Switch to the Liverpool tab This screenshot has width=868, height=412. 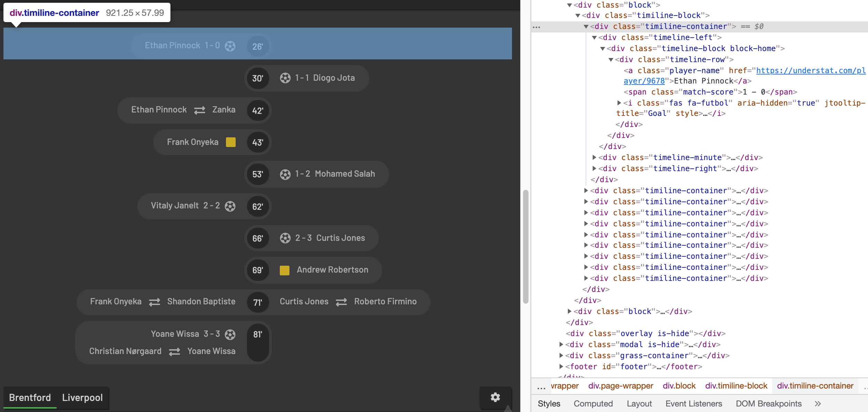[82, 398]
